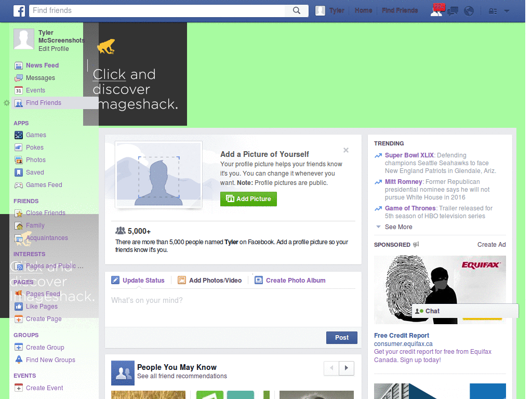Click Edit Profile link
Screen dimensions: 532x399
click(54, 48)
